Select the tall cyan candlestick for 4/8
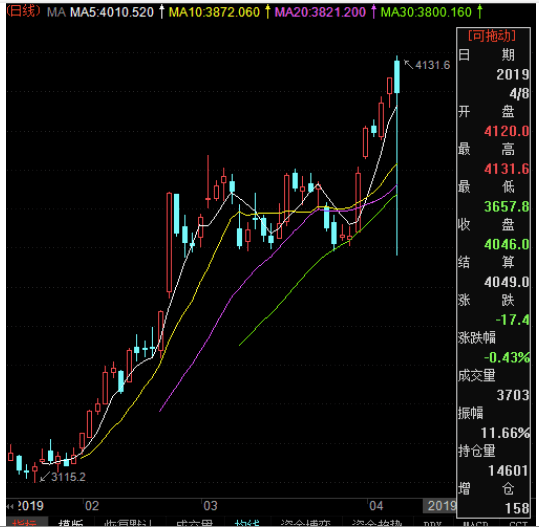539x527 pixels. (397, 155)
